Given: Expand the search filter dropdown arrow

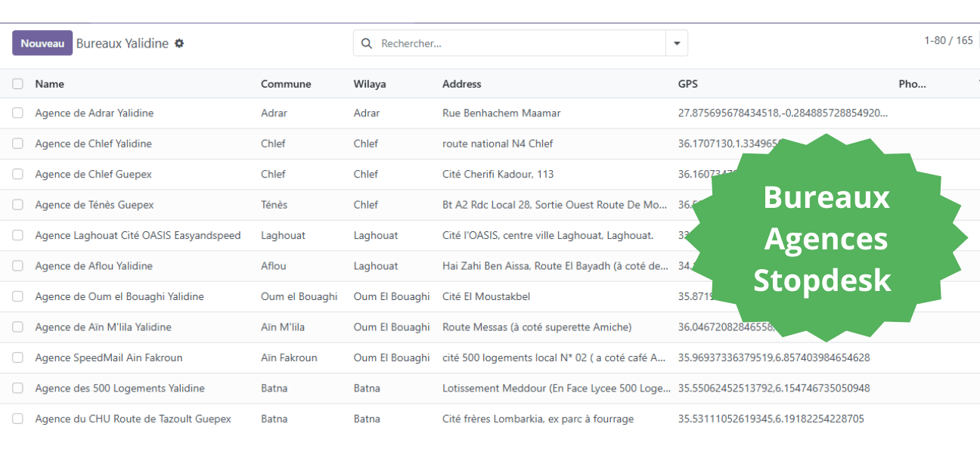Looking at the screenshot, I should point(676,43).
